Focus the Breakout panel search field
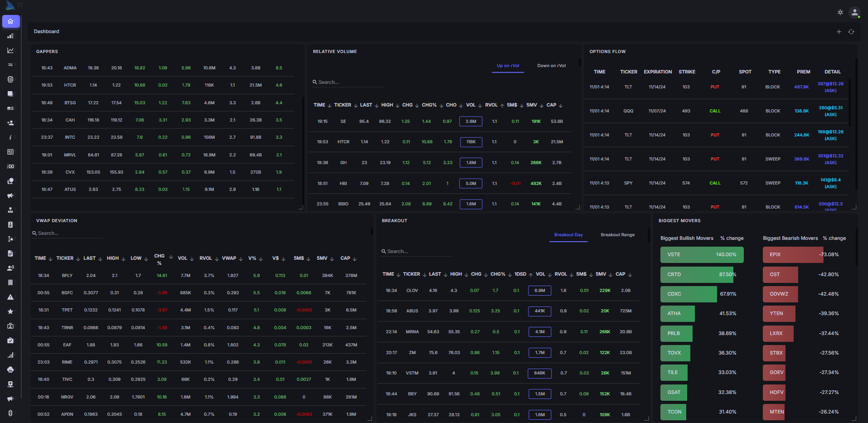The width and height of the screenshot is (868, 423). [x=417, y=252]
